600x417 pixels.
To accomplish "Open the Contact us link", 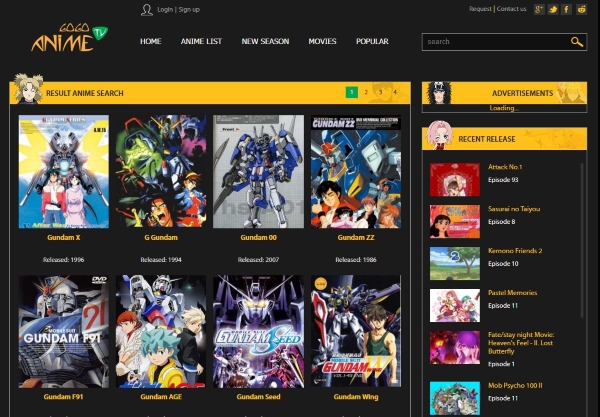I will tap(511, 9).
